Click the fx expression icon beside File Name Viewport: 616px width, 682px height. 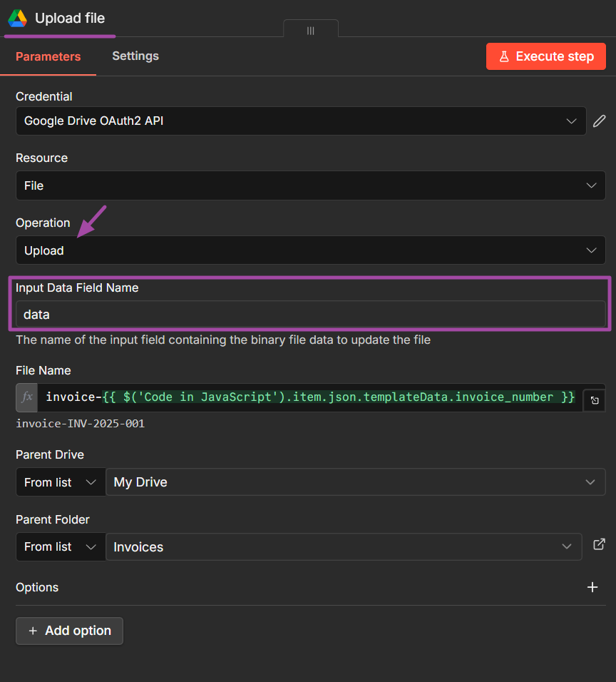pyautogui.click(x=26, y=397)
